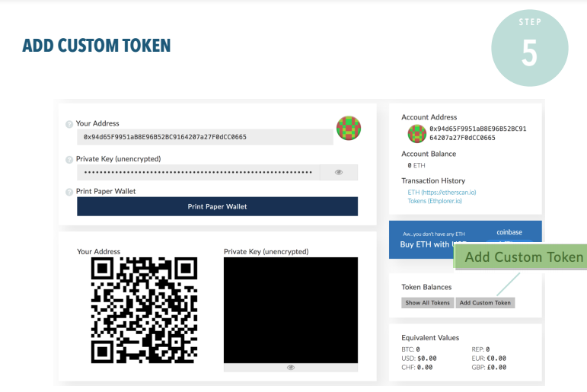Click the Token Balances heading

[x=426, y=287]
